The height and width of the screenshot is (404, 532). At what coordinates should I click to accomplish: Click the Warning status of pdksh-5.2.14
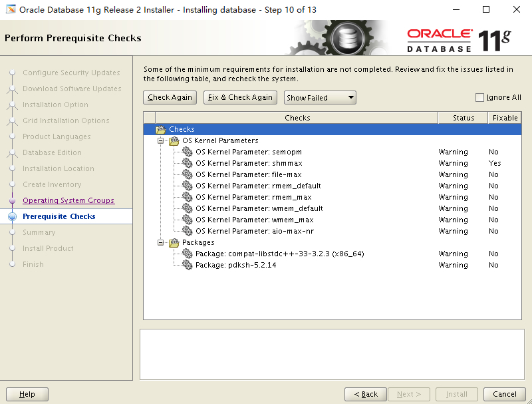[453, 265]
